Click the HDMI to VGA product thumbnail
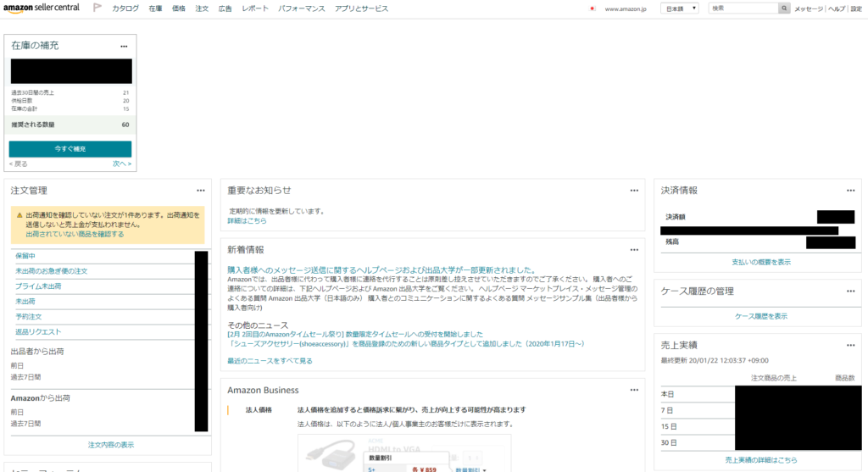 tap(331, 453)
